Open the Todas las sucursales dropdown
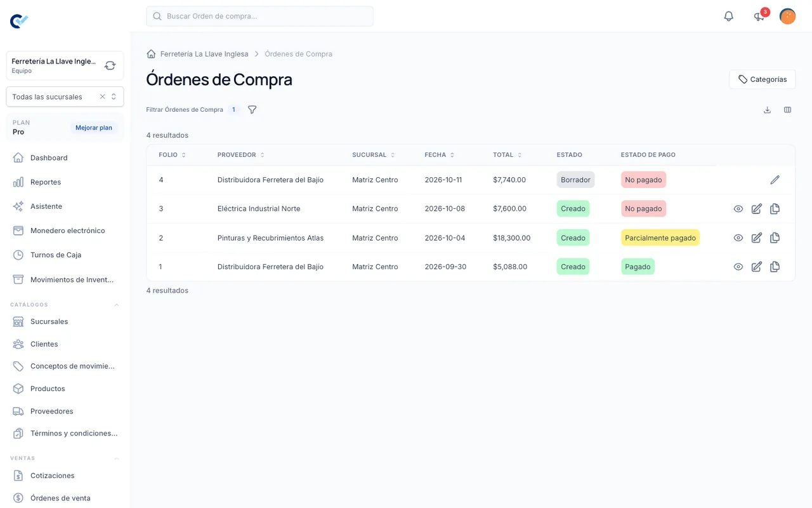This screenshot has width=812, height=508. (114, 97)
